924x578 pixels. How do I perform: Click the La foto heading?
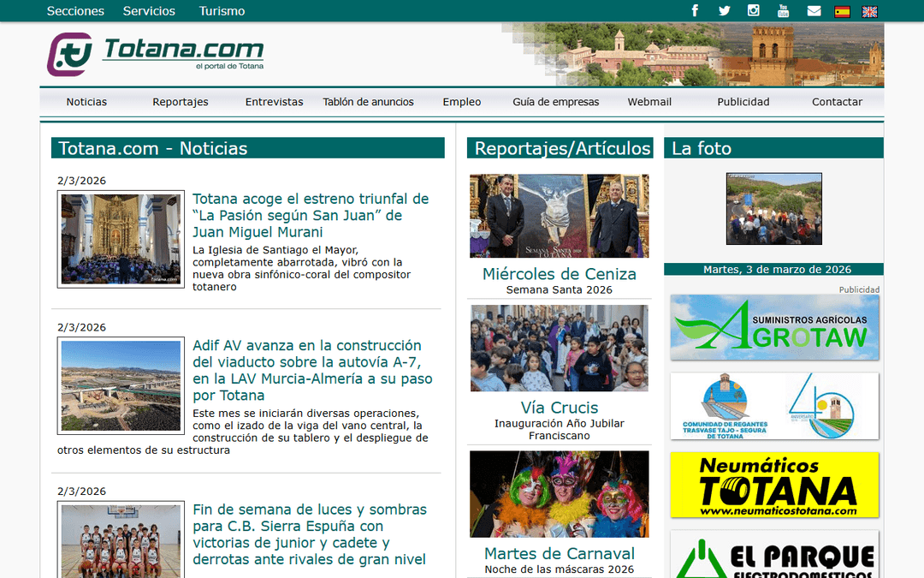[x=773, y=148]
